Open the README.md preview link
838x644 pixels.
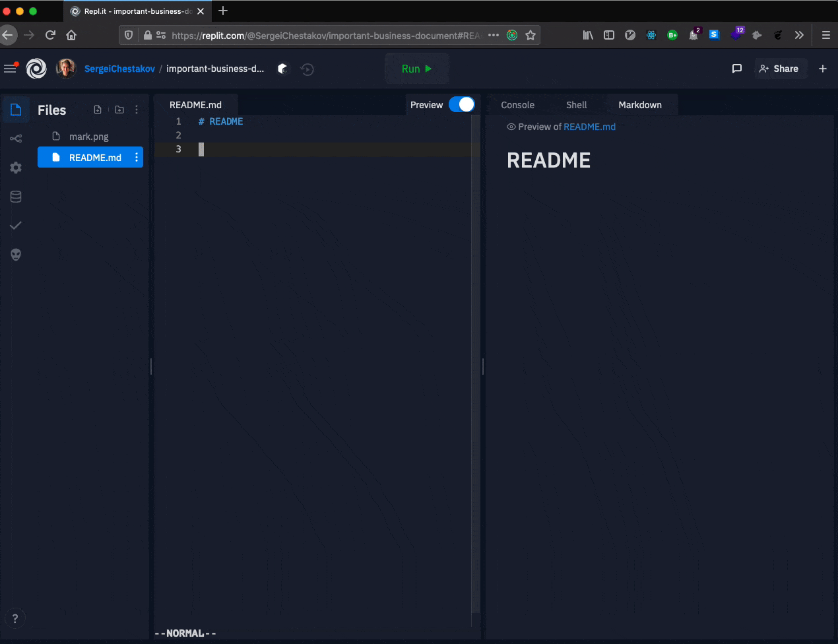589,127
